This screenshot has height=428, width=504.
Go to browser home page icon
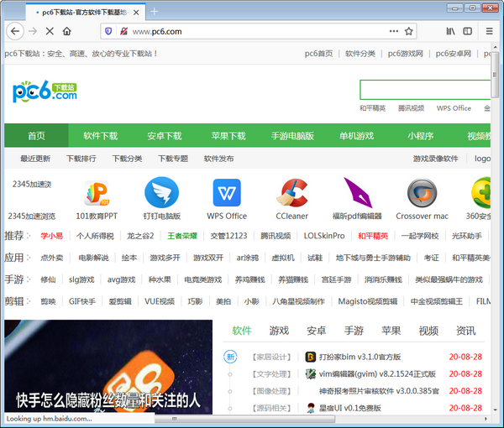pyautogui.click(x=67, y=31)
